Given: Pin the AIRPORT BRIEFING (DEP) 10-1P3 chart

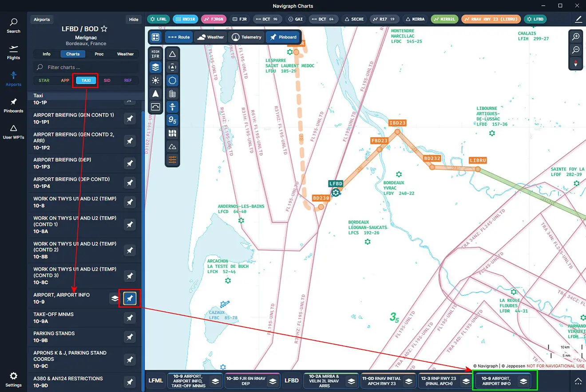Looking at the screenshot, I should [130, 164].
